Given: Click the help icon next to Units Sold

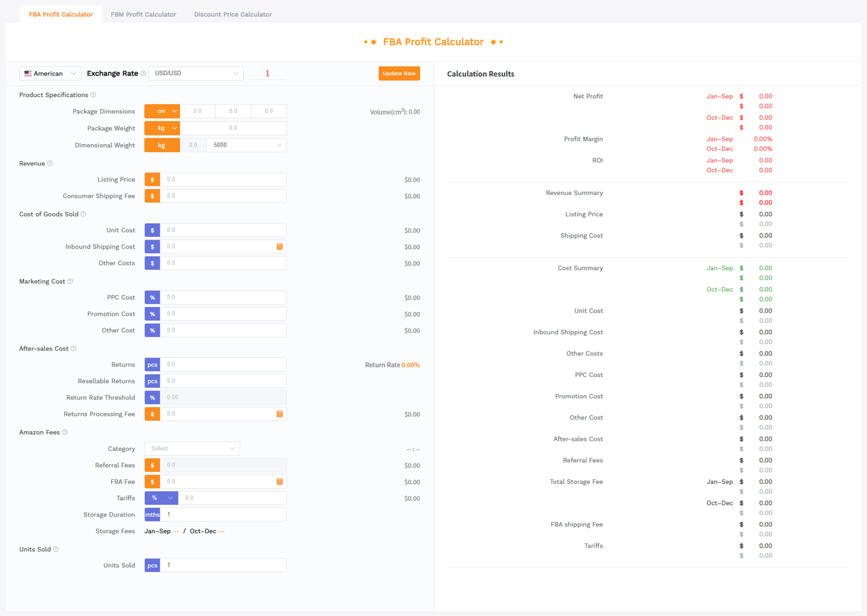Looking at the screenshot, I should pyautogui.click(x=56, y=550).
